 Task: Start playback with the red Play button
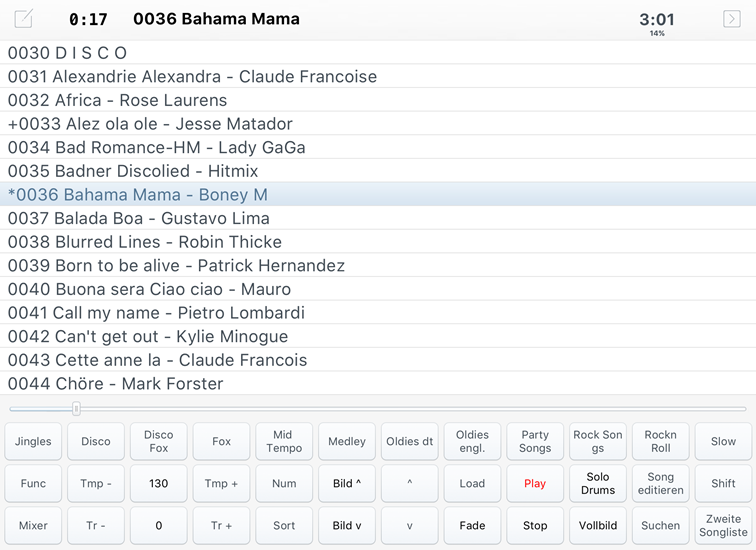(535, 483)
